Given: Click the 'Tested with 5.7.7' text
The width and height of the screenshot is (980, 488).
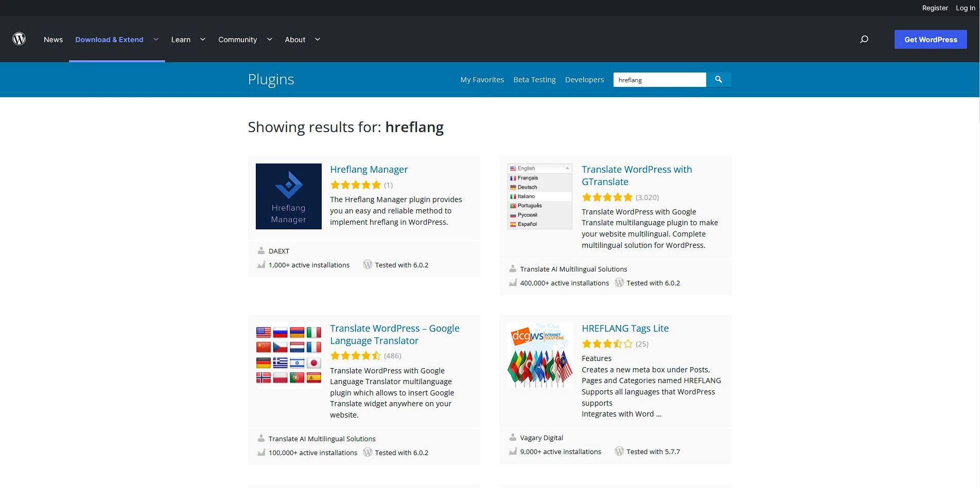Looking at the screenshot, I should pyautogui.click(x=653, y=451).
